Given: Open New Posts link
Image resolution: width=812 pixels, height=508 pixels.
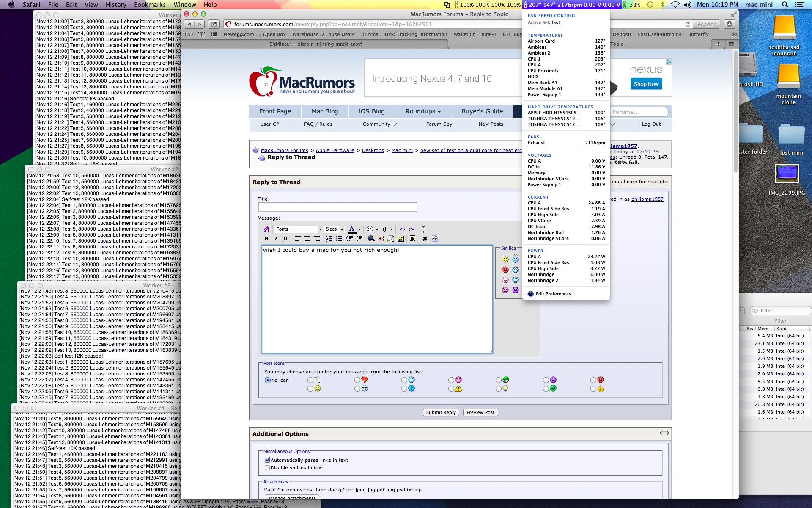Looking at the screenshot, I should [491, 124].
